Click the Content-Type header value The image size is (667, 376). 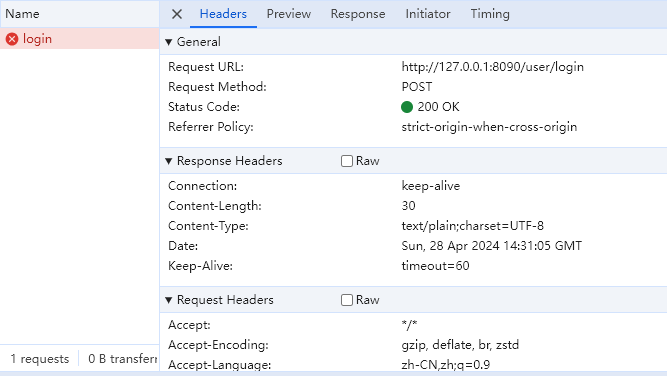point(472,226)
